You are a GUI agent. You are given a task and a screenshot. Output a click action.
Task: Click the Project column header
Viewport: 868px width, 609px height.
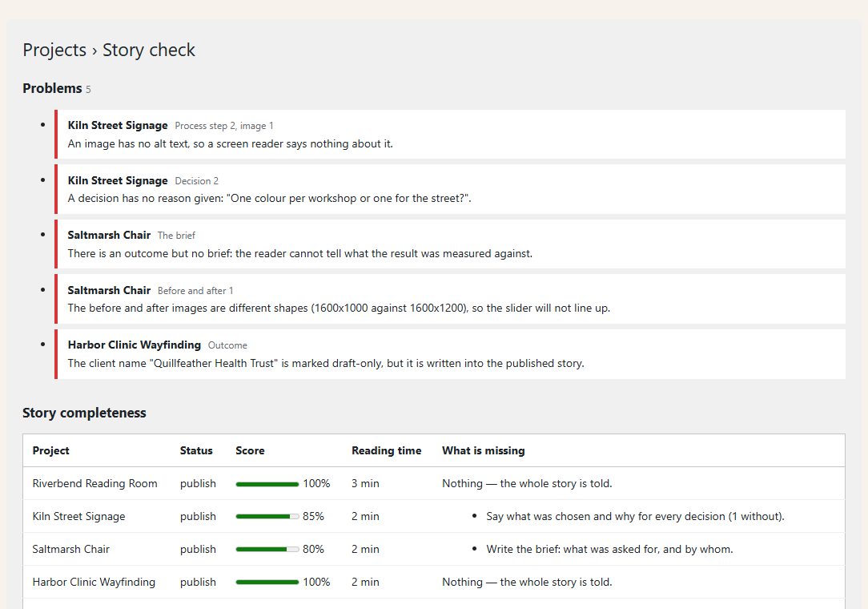point(51,450)
